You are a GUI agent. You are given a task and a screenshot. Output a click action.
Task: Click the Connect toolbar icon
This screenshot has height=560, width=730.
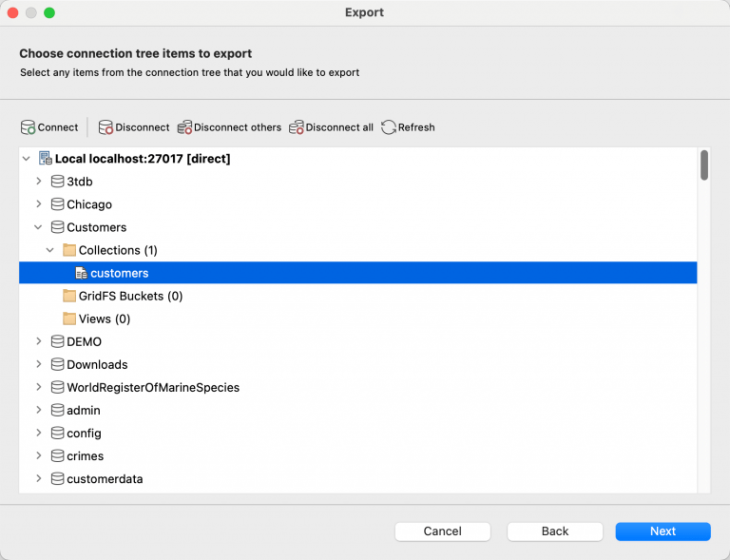[28, 127]
